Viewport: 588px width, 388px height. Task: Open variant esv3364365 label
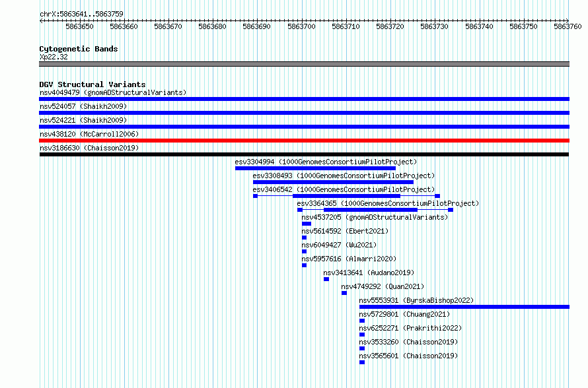click(x=388, y=203)
